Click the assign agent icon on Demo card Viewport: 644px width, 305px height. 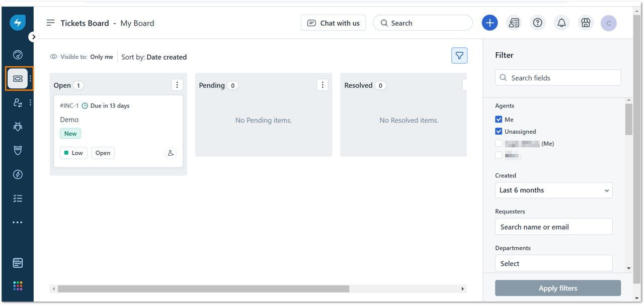tap(171, 153)
